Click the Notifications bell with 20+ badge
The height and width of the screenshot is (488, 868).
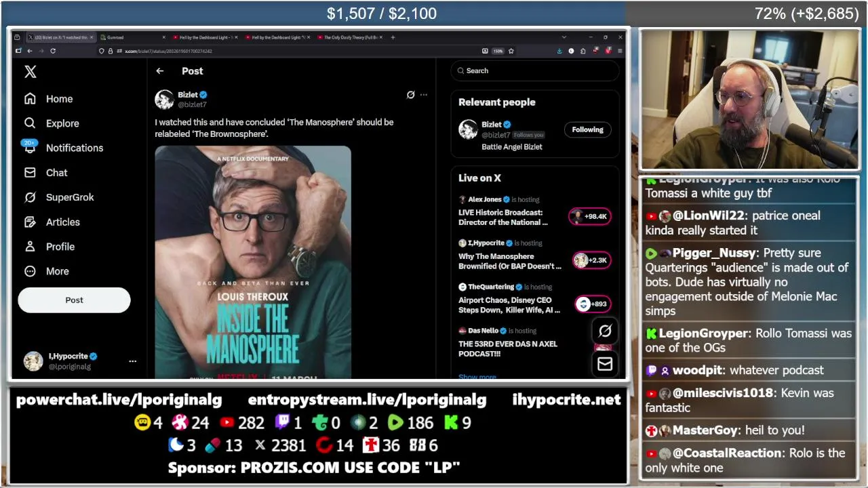click(x=30, y=147)
